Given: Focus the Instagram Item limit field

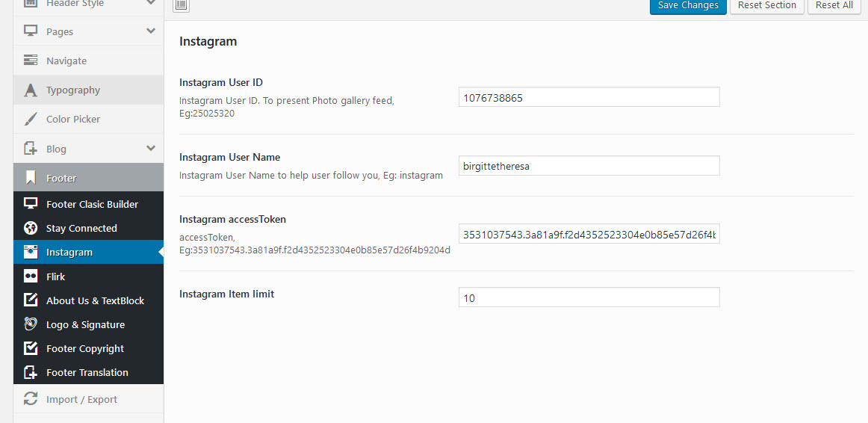Looking at the screenshot, I should (x=589, y=297).
